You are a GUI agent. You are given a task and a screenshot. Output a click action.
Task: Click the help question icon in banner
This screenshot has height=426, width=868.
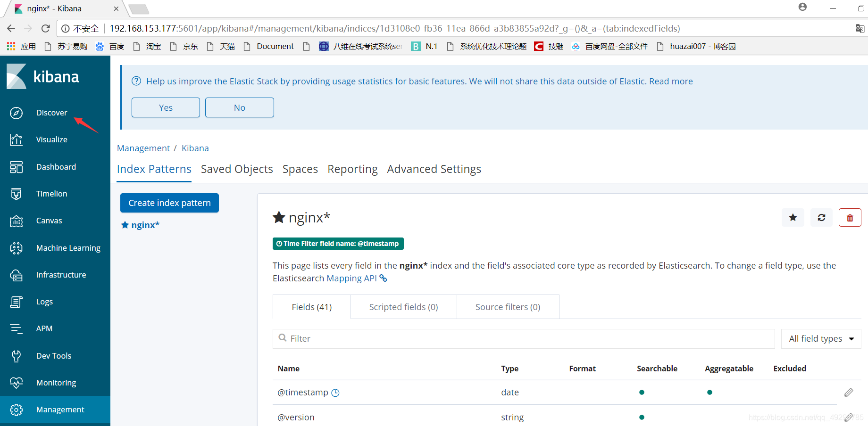pyautogui.click(x=136, y=81)
